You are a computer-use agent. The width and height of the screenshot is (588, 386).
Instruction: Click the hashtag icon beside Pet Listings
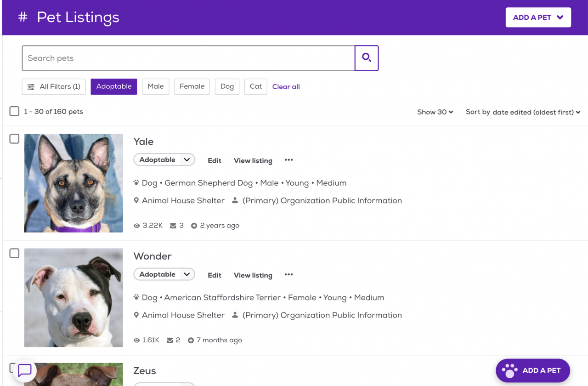(x=23, y=17)
